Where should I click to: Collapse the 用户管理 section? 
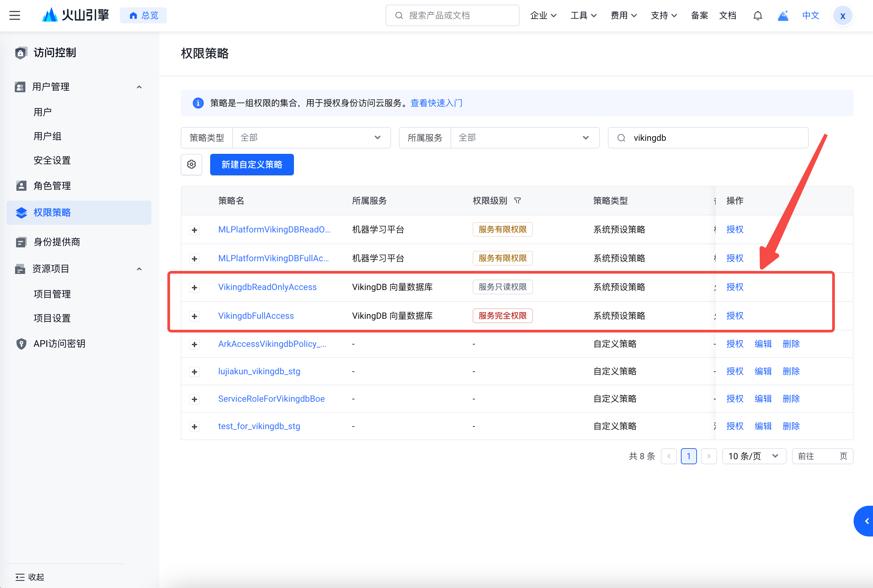click(139, 87)
